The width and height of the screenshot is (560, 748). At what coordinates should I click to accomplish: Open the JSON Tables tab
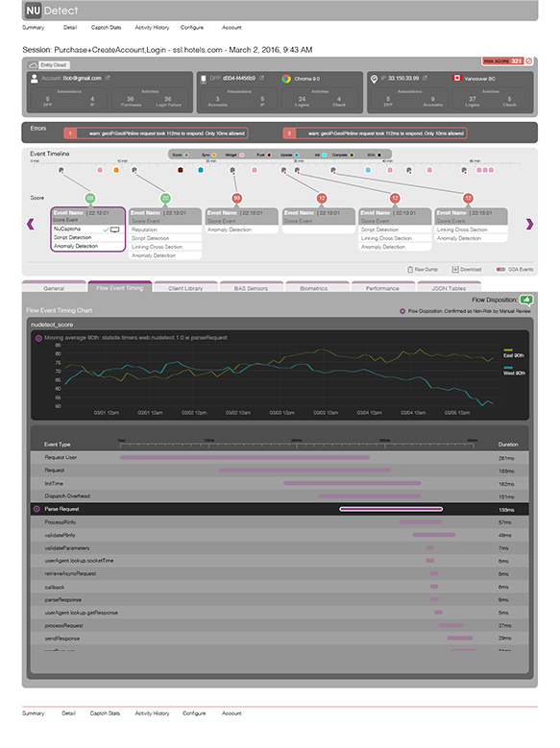click(x=449, y=286)
